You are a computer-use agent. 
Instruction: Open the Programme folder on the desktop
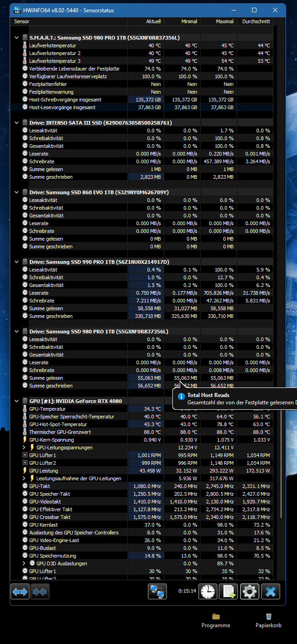pyautogui.click(x=216, y=620)
